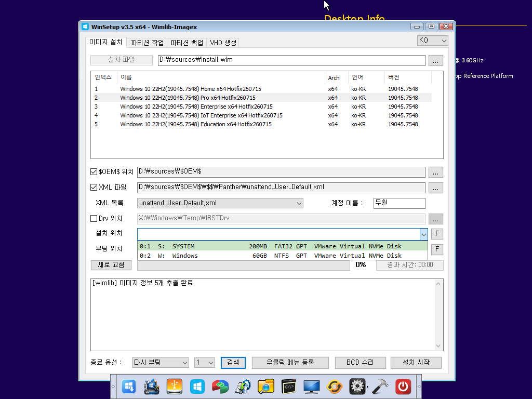The width and height of the screenshot is (532, 399).
Task: Open the orange USB drive dock icon
Action: (x=175, y=387)
